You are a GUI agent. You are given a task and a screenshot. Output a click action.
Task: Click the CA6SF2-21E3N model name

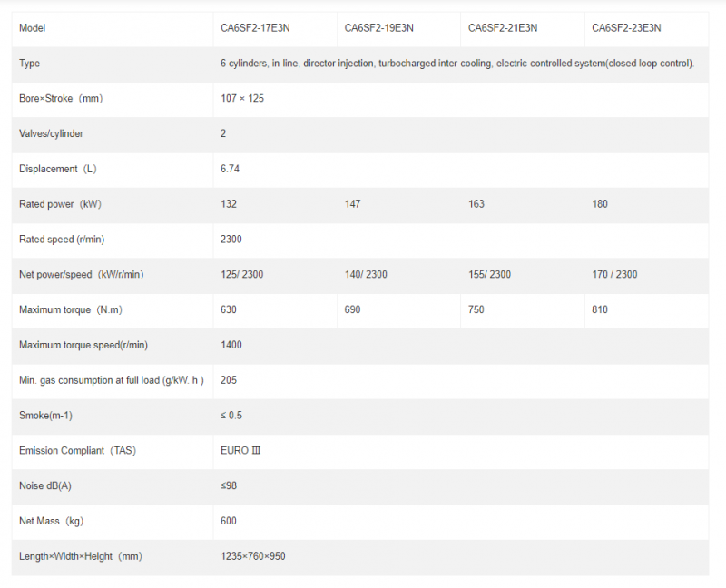click(x=503, y=28)
